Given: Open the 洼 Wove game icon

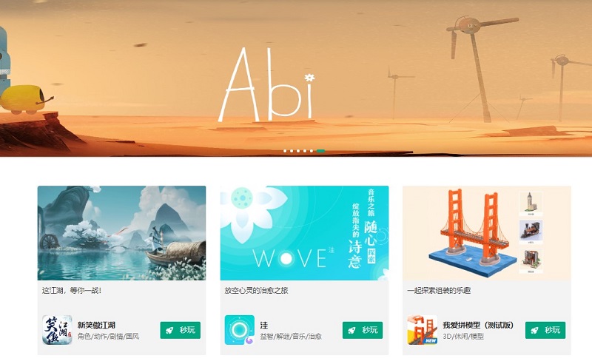Looking at the screenshot, I should pos(239,330).
